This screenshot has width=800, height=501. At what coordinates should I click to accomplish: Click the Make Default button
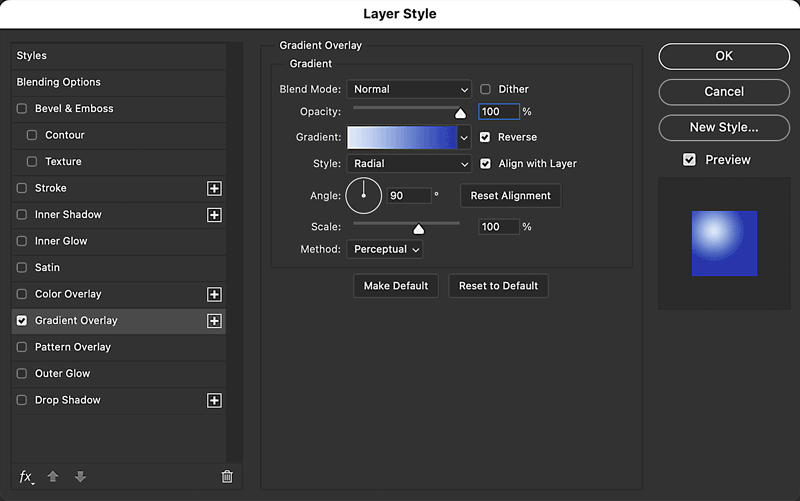click(x=396, y=286)
